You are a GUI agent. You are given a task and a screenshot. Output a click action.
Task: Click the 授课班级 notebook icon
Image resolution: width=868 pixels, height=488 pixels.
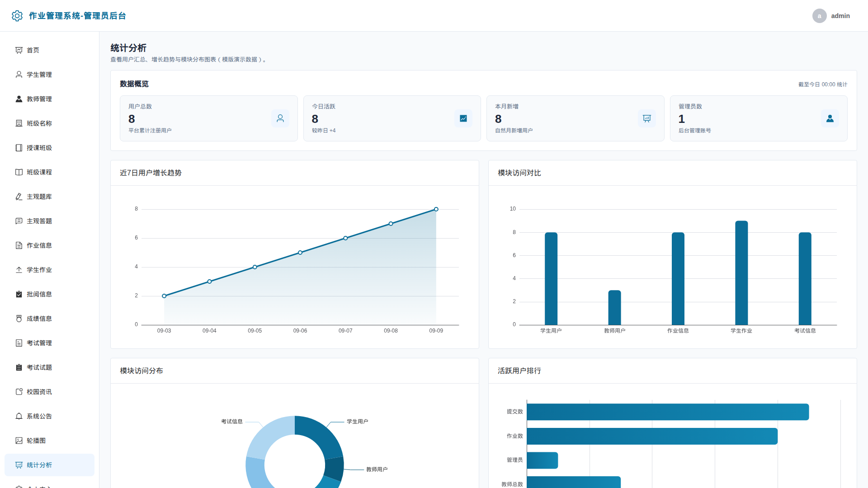(19, 148)
